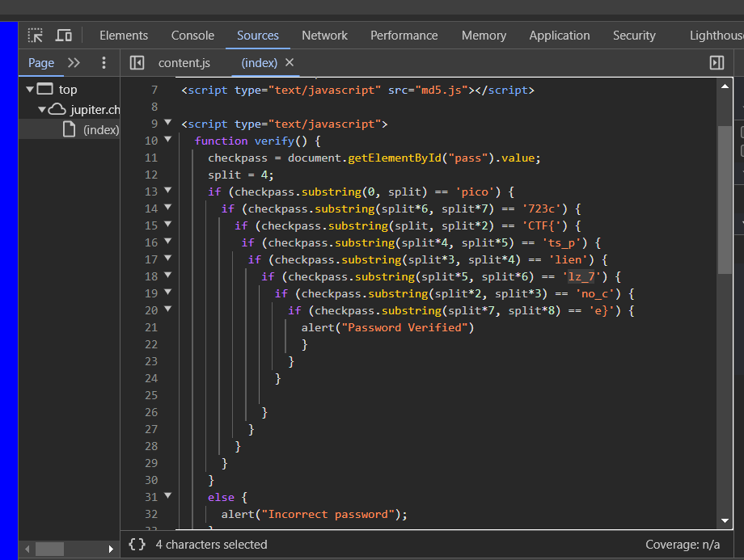Select (index) in the Page file tree
This screenshot has height=560, width=744.
(101, 129)
